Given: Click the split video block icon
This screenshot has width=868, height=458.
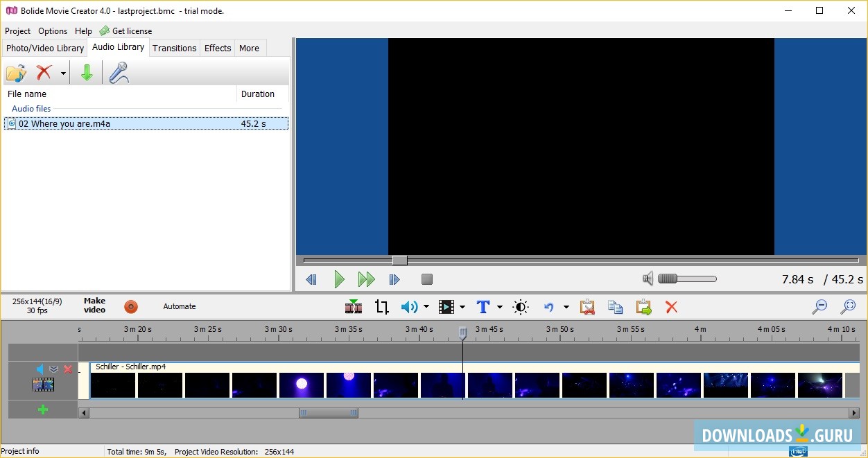Looking at the screenshot, I should coord(354,307).
